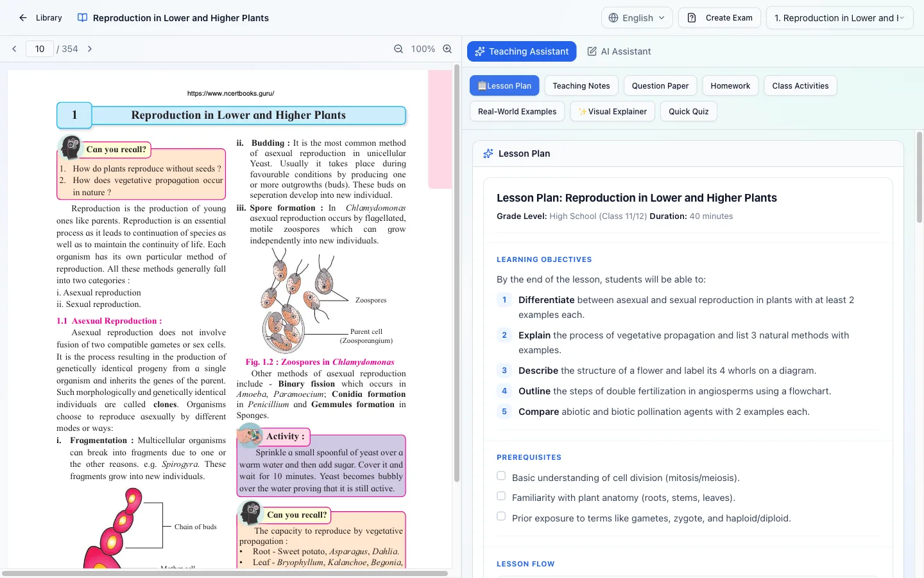Open the Class Activities tab
The height and width of the screenshot is (578, 924).
(x=800, y=85)
